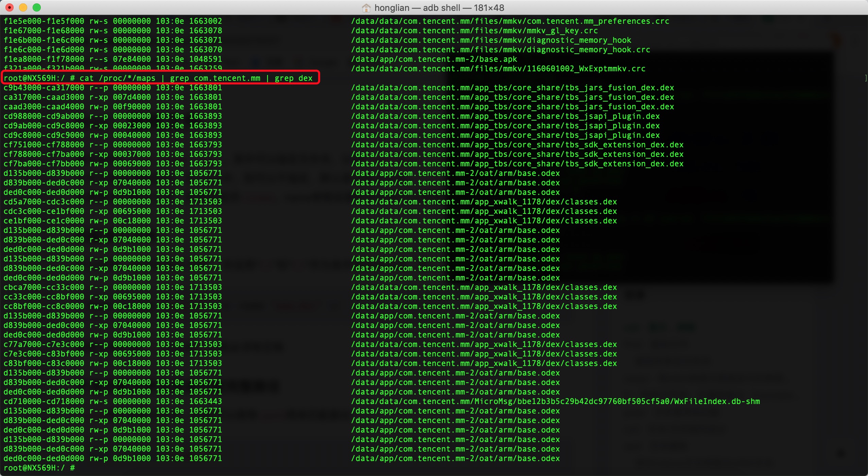The height and width of the screenshot is (476, 868).
Task: Click the WxFileIndex.db-shm file path
Action: coord(555,401)
